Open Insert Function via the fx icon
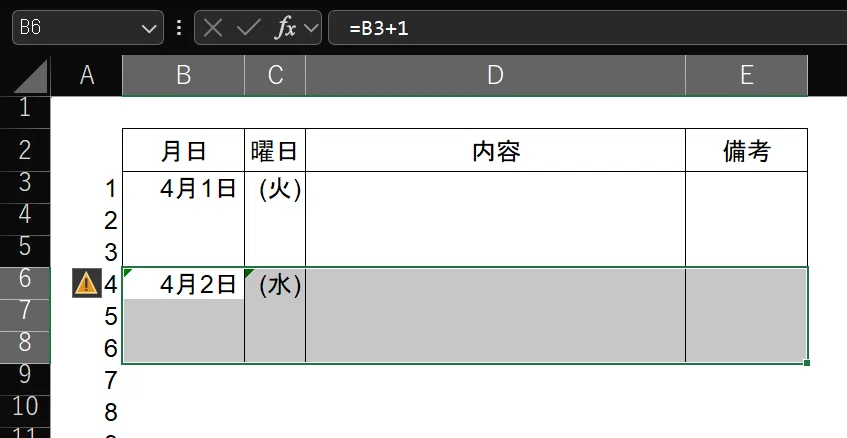Viewport: 847px width, 438px height. click(286, 28)
